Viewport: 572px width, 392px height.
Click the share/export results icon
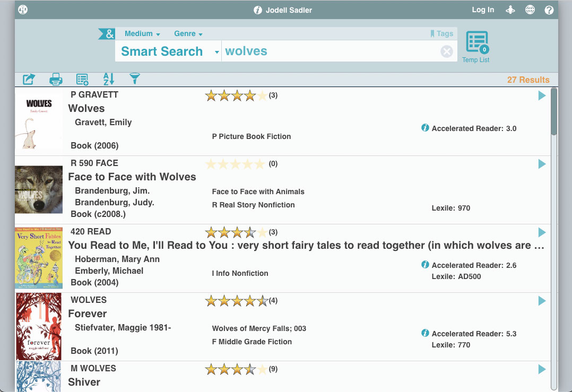(29, 79)
